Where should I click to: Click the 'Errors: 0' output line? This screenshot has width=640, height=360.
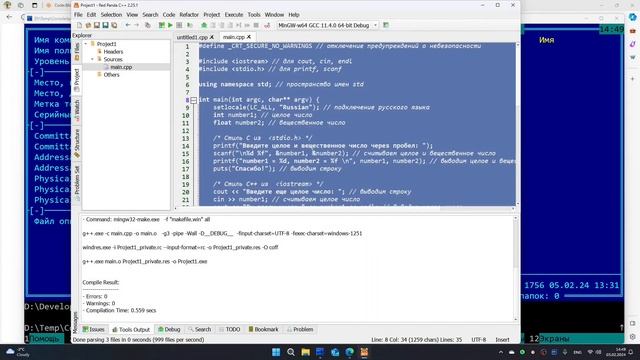[95, 296]
